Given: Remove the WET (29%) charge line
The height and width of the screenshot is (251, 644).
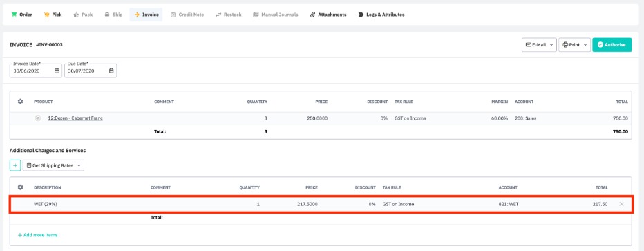Looking at the screenshot, I should [621, 204].
